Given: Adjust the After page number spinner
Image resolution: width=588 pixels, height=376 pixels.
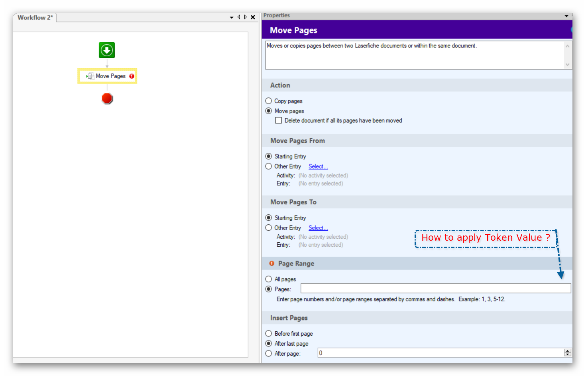Looking at the screenshot, I should (x=568, y=352).
